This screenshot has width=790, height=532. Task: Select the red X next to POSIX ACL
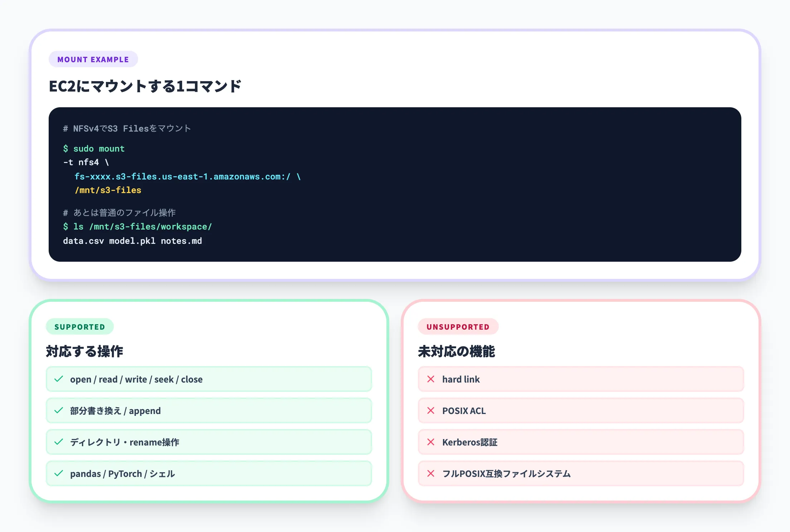[x=430, y=411]
